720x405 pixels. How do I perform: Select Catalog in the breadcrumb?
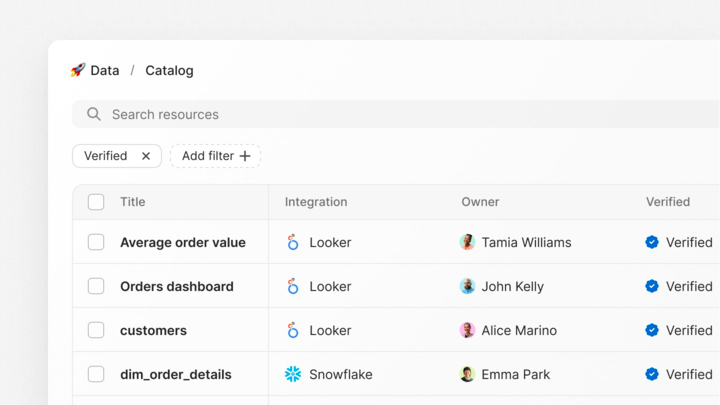tap(169, 70)
